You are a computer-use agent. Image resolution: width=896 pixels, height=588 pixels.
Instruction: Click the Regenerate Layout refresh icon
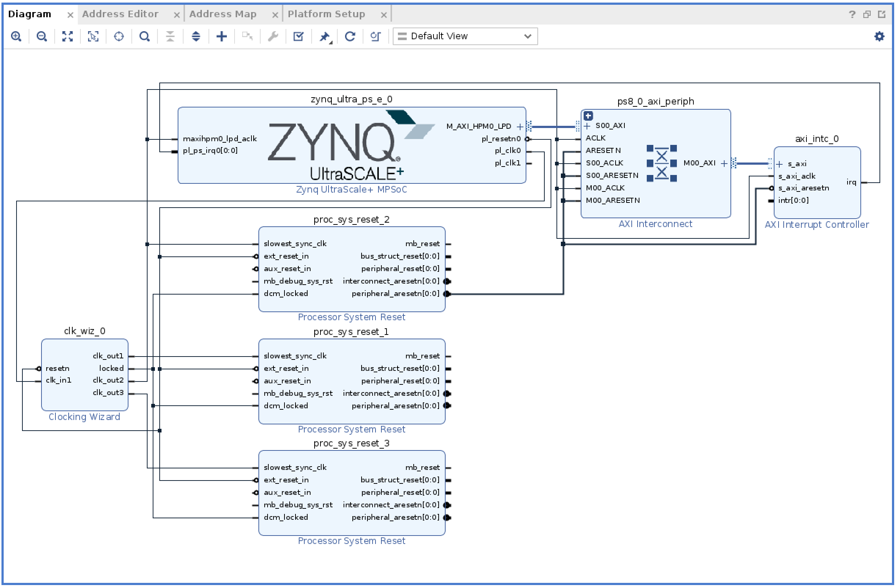[350, 36]
